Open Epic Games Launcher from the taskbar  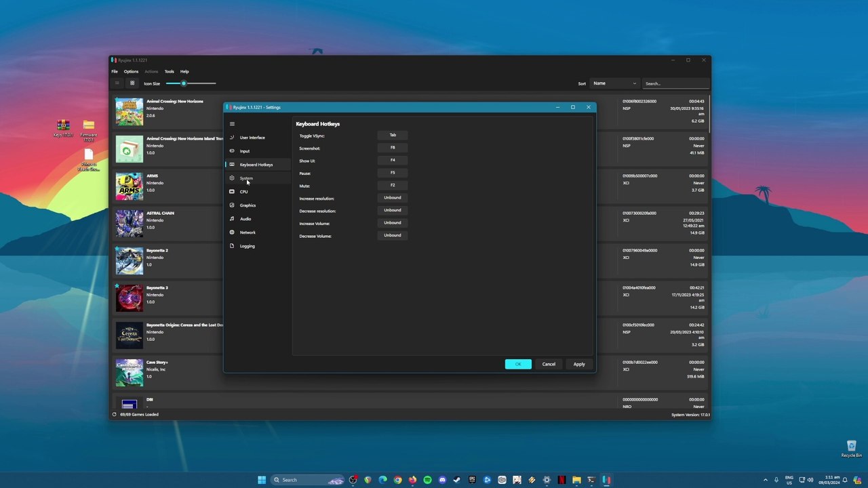[472, 480]
